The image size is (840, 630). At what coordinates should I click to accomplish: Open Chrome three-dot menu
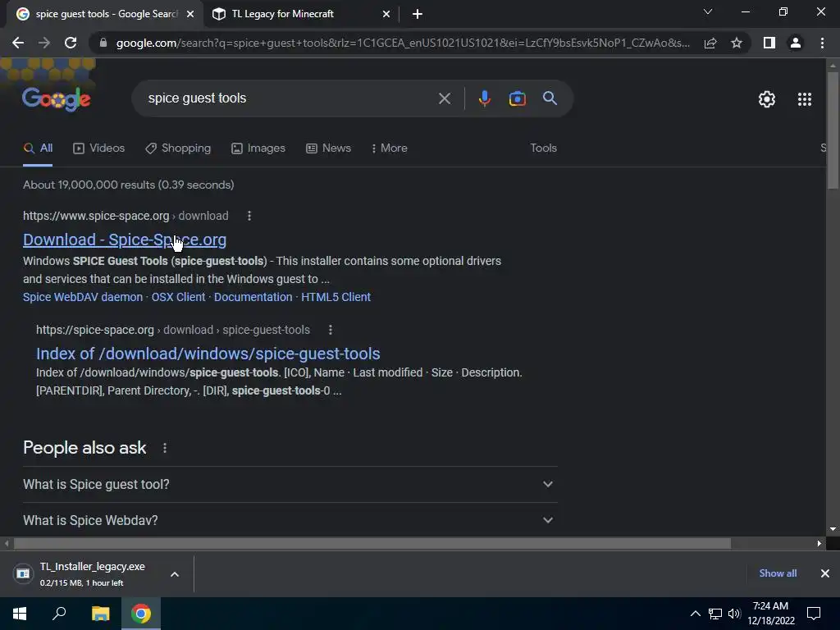point(822,43)
